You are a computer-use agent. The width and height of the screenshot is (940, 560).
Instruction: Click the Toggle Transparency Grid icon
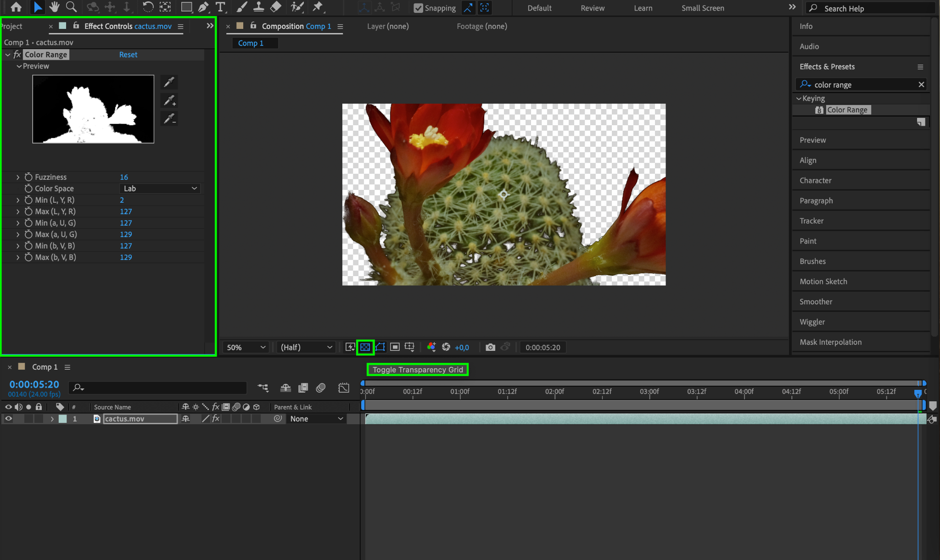365,347
